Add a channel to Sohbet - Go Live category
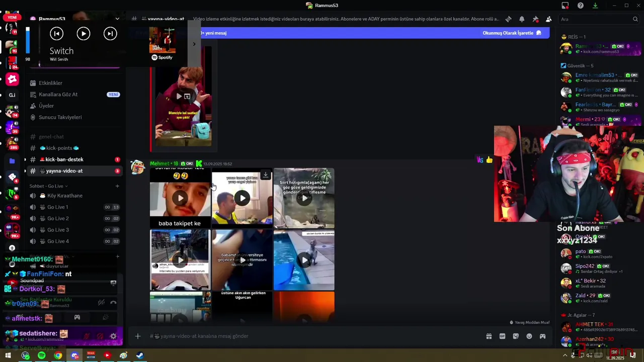This screenshot has height=362, width=644. [117, 186]
